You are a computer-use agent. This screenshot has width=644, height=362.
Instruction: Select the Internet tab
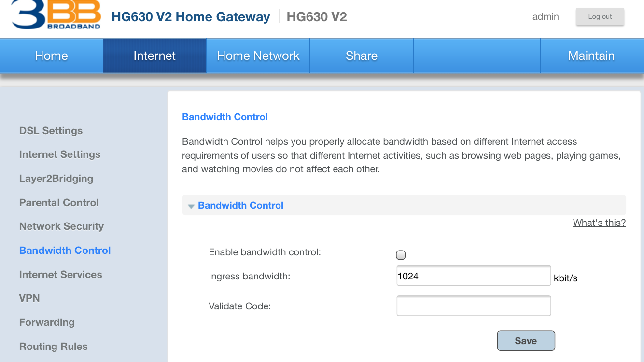[x=154, y=56]
